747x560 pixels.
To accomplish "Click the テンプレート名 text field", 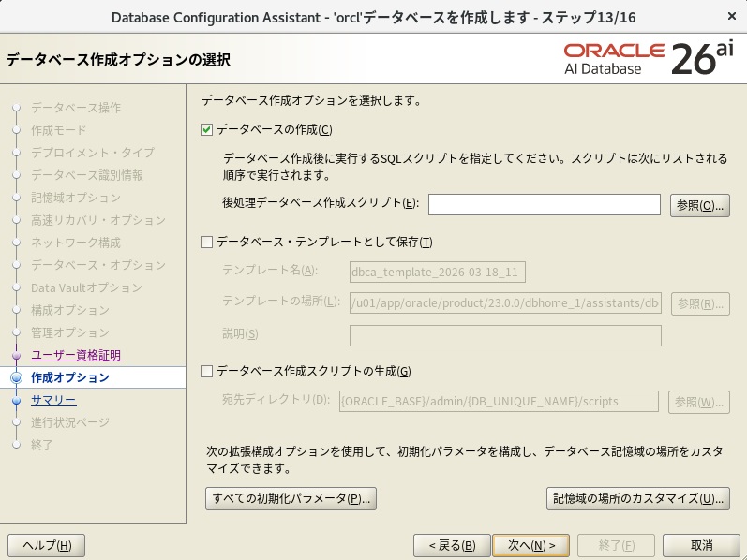I will [x=438, y=272].
